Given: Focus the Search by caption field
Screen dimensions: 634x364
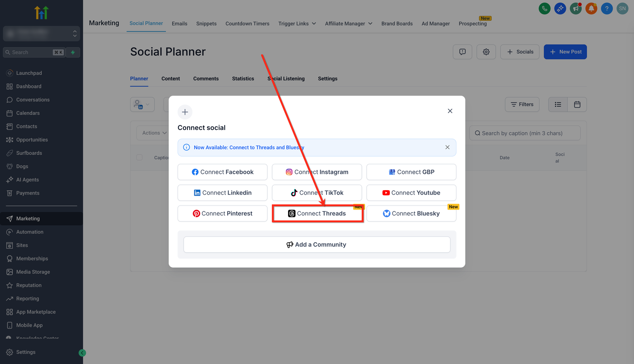Looking at the screenshot, I should [525, 133].
